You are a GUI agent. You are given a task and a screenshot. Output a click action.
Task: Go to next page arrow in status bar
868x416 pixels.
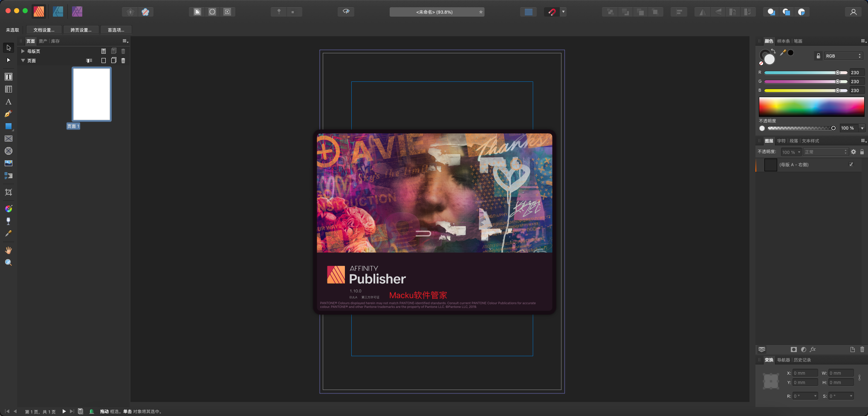(64, 411)
